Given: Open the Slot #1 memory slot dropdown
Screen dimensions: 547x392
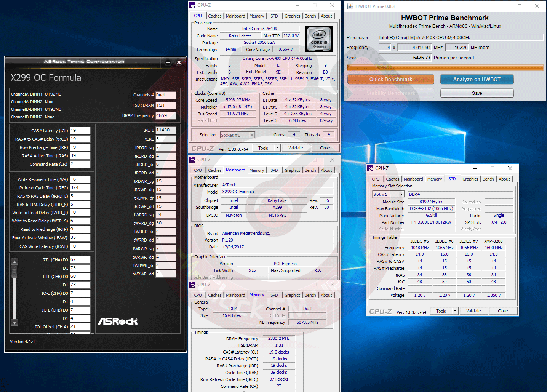Looking at the screenshot, I should [401, 194].
